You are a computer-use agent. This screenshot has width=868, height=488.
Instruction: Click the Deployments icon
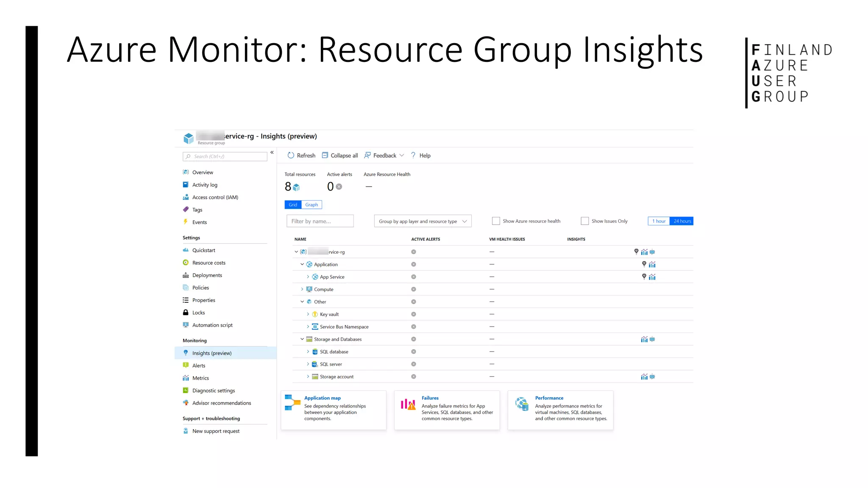(186, 275)
